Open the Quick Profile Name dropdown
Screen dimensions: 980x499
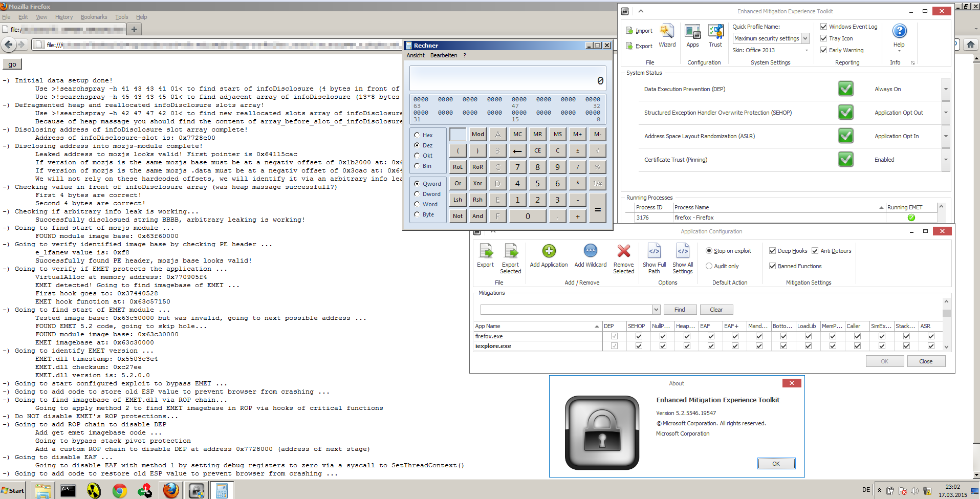(x=805, y=38)
